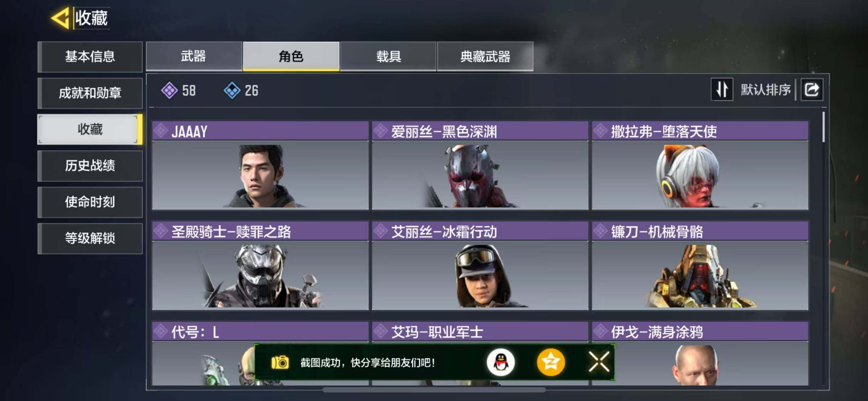
Task: Switch to the 武器 tab
Action: [x=193, y=56]
